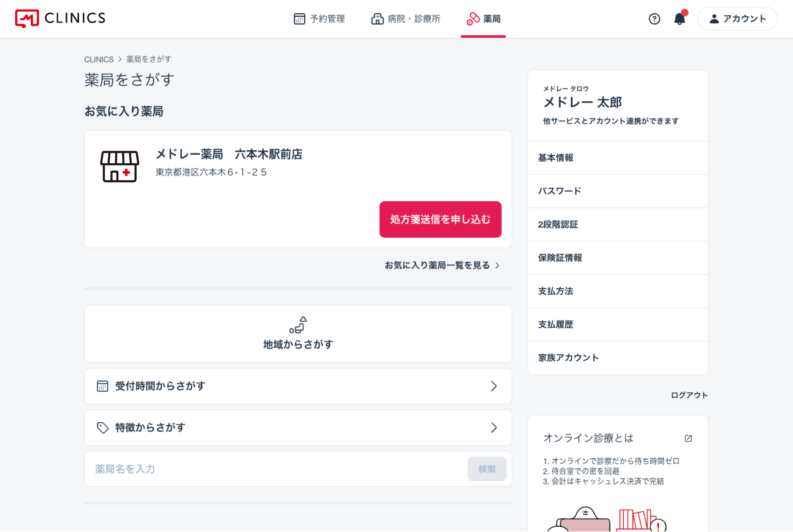The height and width of the screenshot is (532, 793).
Task: Click the chevron next to お気に入り薬局一覧を見る
Action: pyautogui.click(x=497, y=265)
